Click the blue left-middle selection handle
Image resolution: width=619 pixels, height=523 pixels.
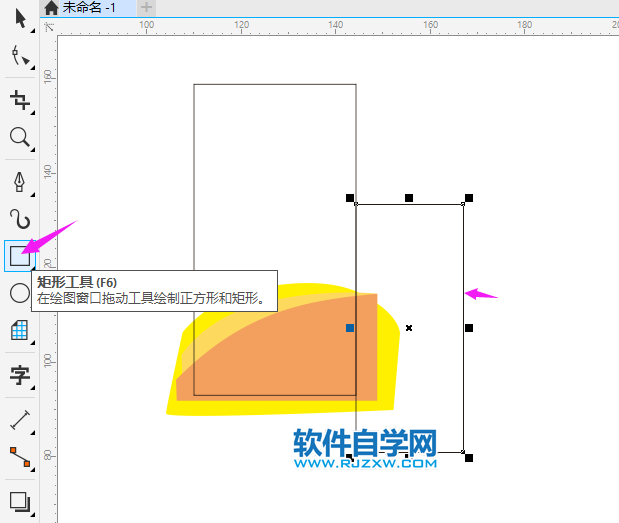pyautogui.click(x=350, y=328)
